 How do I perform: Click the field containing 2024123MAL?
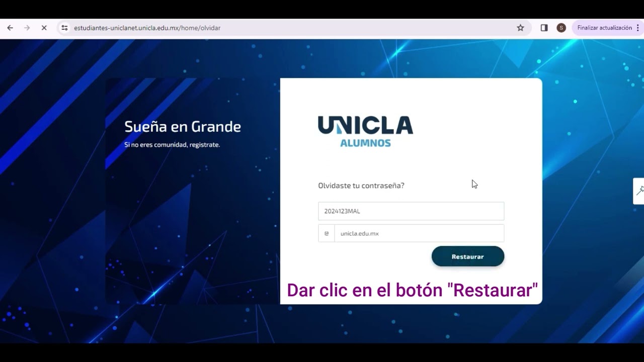click(411, 211)
